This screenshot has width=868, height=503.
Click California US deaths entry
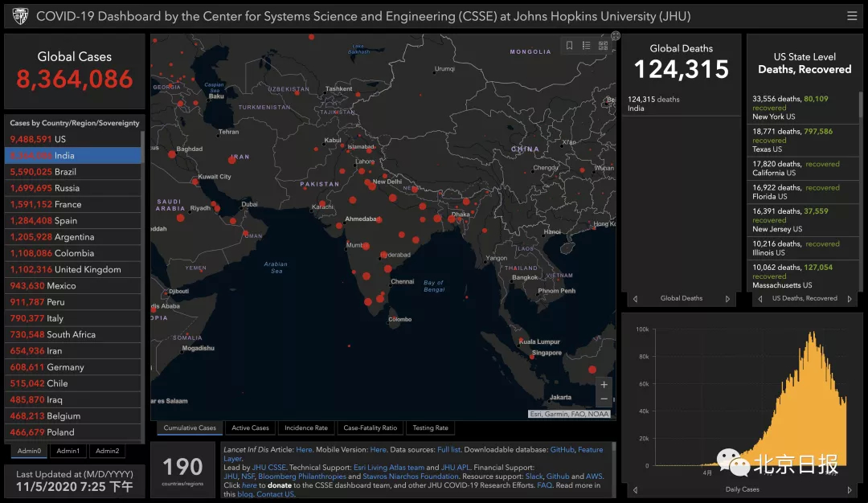(803, 168)
